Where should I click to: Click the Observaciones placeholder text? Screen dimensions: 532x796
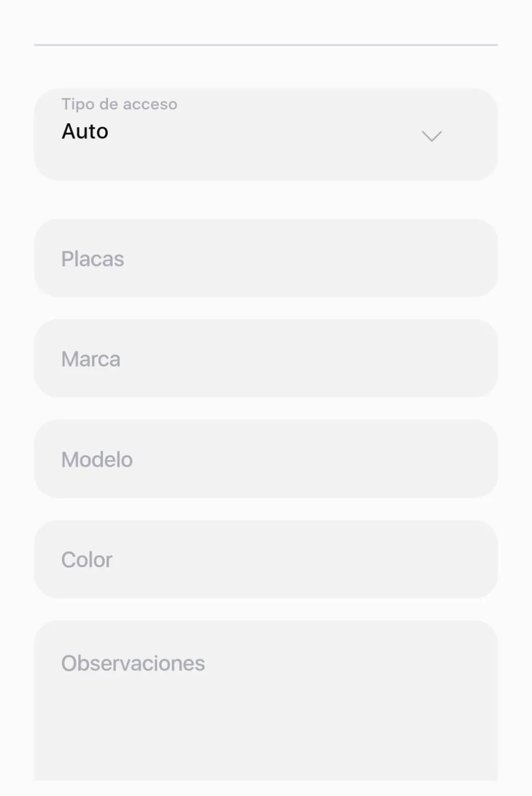tap(133, 663)
